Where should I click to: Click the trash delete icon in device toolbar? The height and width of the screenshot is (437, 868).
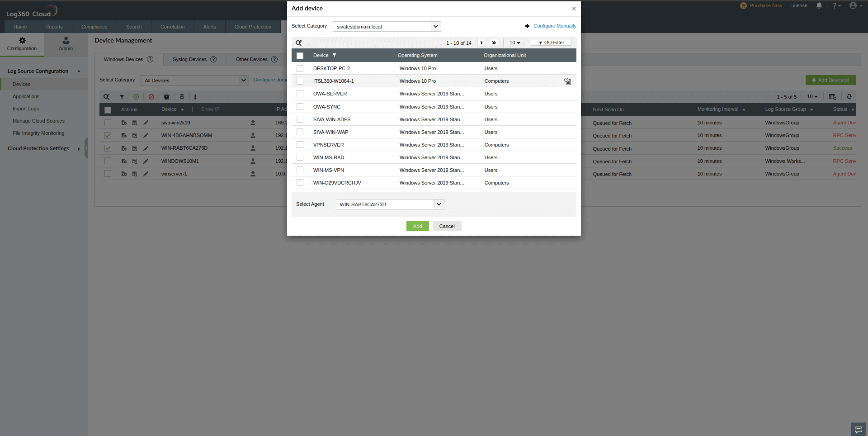pos(182,97)
